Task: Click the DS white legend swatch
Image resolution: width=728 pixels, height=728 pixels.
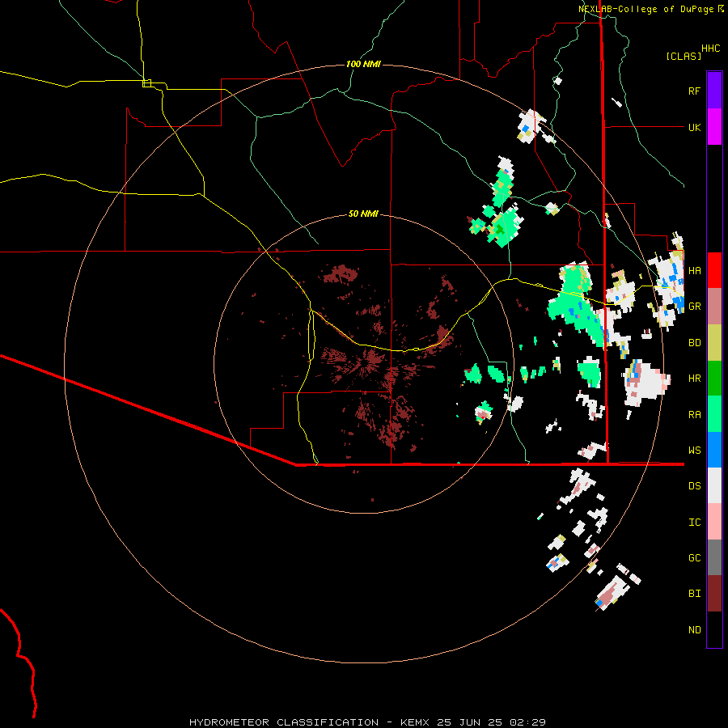Action: pyautogui.click(x=714, y=485)
